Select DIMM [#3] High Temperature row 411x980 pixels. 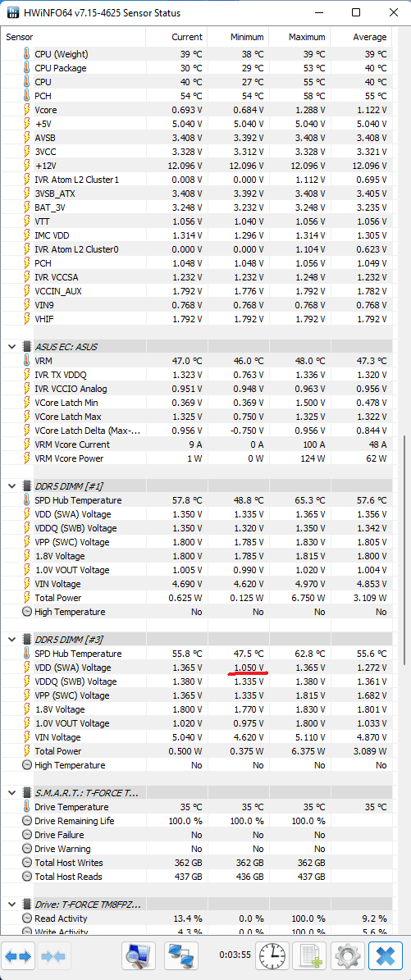point(198,765)
